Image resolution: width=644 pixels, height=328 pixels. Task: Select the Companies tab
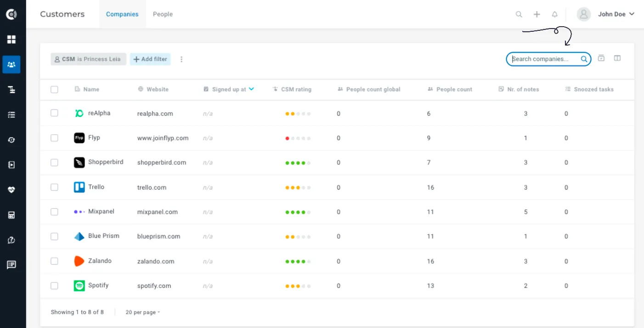coord(122,14)
